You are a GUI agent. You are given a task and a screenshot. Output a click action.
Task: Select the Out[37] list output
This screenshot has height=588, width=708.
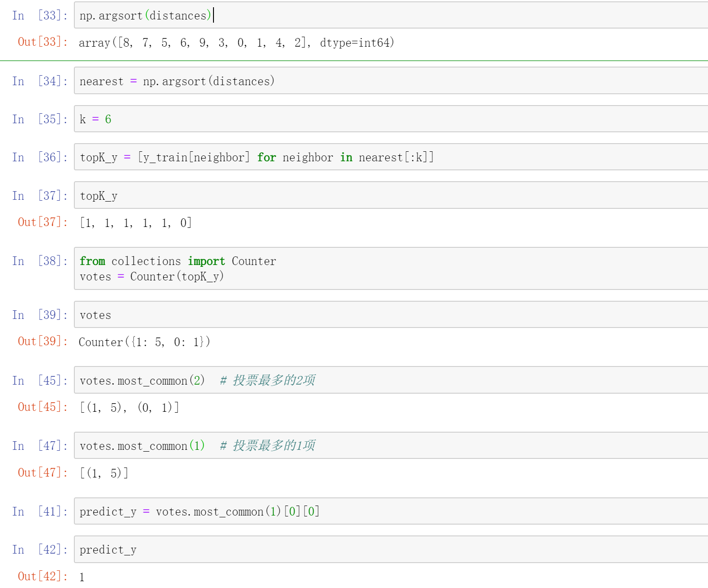pyautogui.click(x=136, y=222)
